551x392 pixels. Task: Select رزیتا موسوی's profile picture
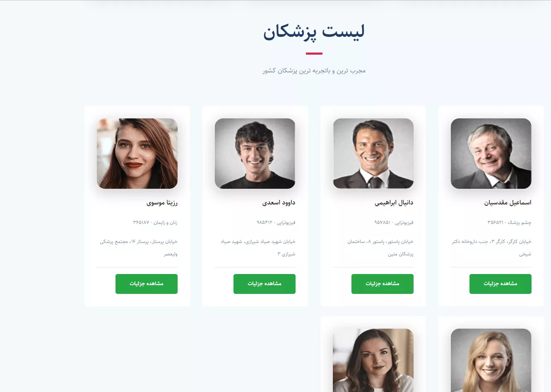(x=137, y=154)
